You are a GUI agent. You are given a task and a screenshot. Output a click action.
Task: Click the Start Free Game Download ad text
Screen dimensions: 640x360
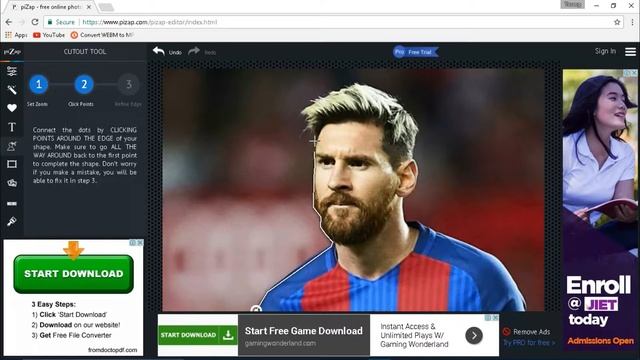tap(303, 331)
